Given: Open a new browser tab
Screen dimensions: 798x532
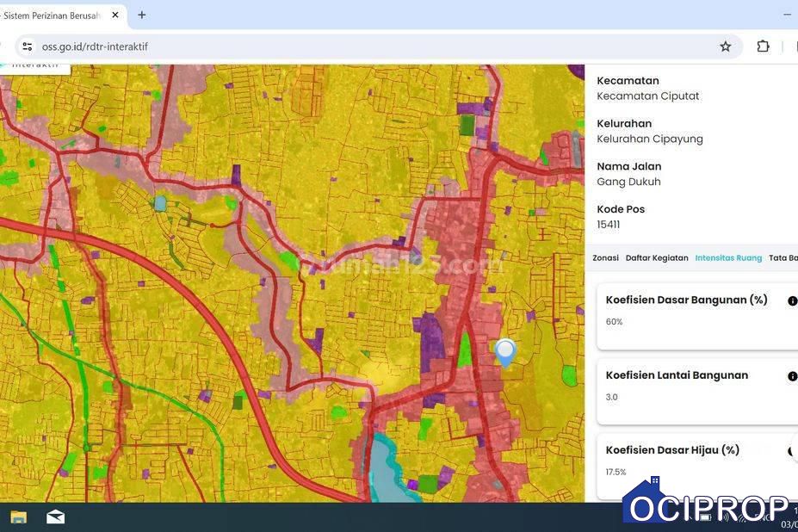Looking at the screenshot, I should [142, 15].
